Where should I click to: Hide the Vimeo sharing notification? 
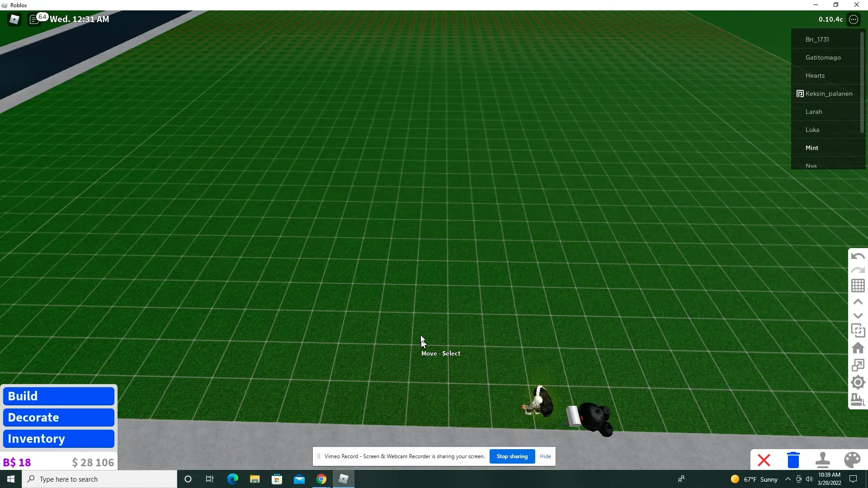pos(545,456)
